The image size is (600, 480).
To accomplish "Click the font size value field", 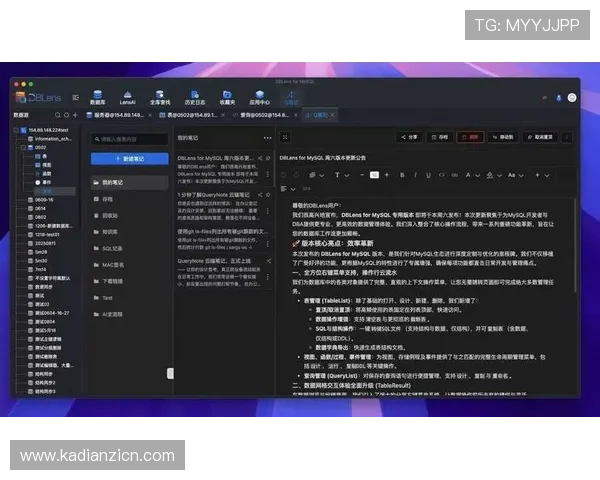I will pos(374,175).
